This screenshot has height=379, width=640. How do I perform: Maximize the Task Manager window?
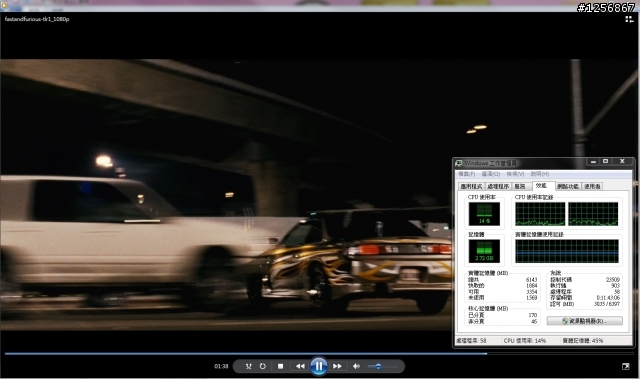point(605,162)
